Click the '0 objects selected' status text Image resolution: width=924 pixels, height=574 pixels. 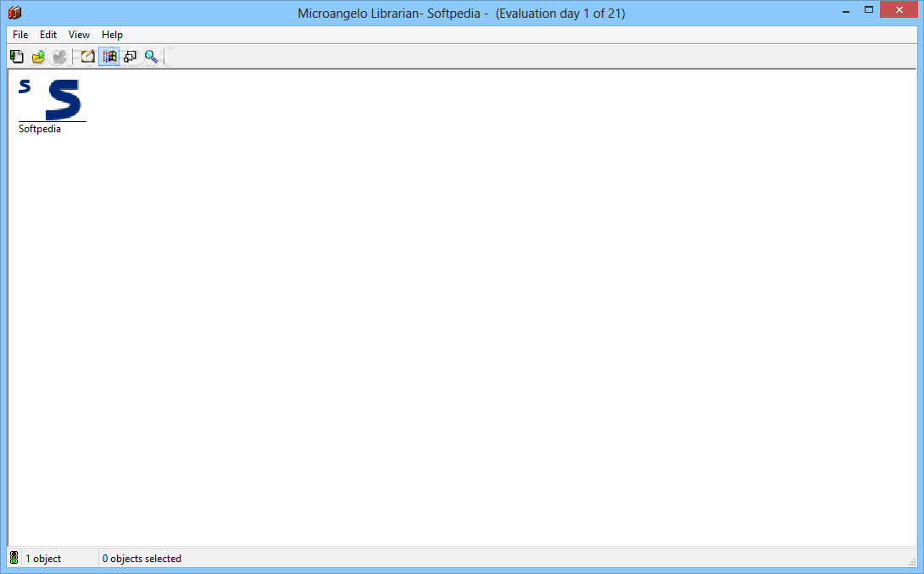click(142, 559)
